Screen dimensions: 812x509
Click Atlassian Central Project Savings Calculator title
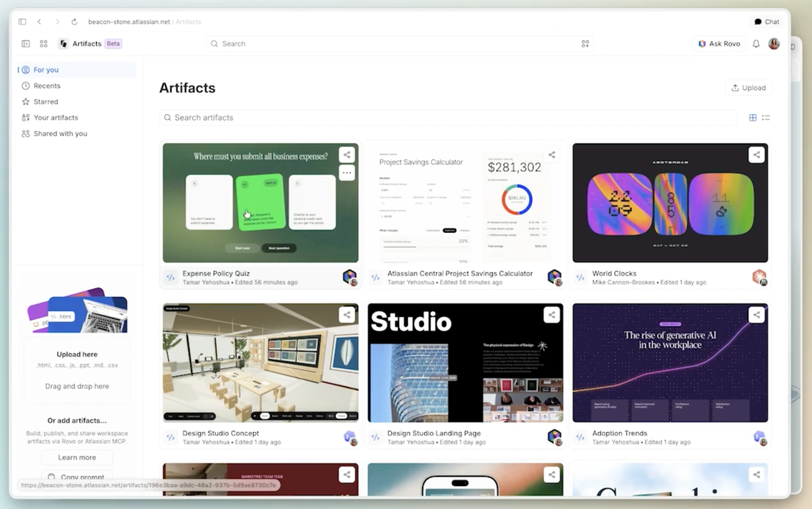click(x=460, y=273)
